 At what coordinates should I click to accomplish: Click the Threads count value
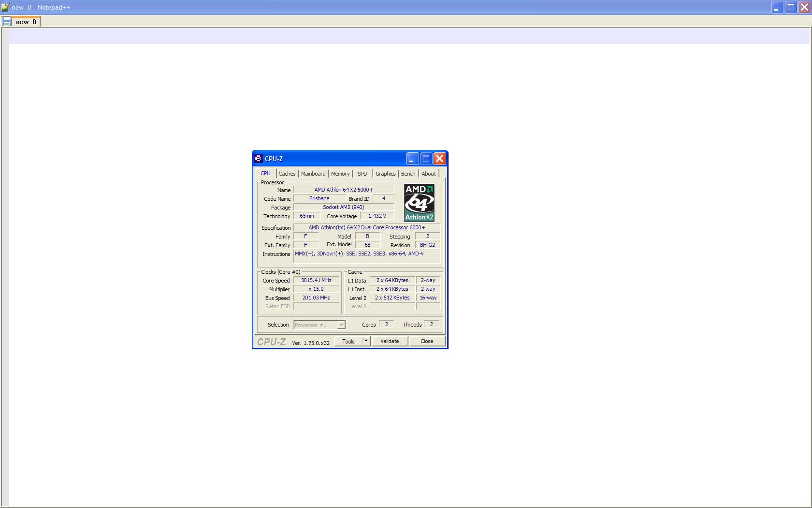[432, 324]
